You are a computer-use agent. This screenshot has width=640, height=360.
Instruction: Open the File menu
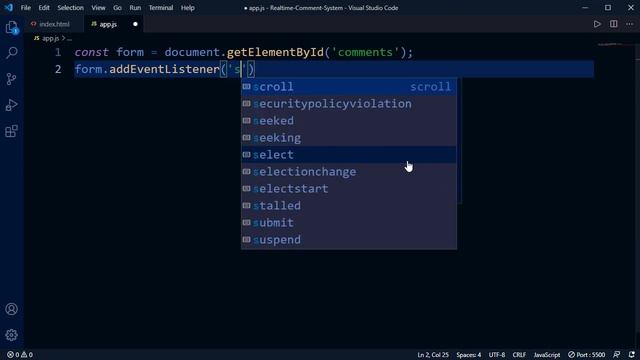point(25,7)
